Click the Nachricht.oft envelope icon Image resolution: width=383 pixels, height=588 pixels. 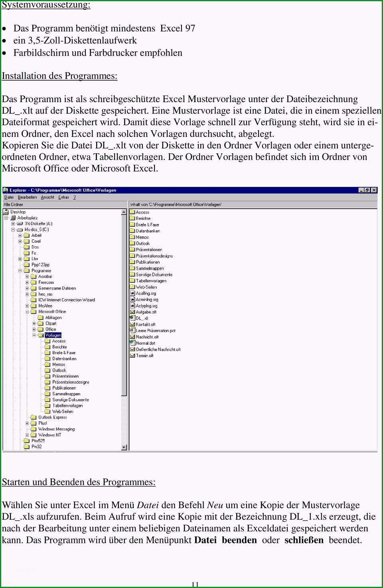click(x=132, y=337)
